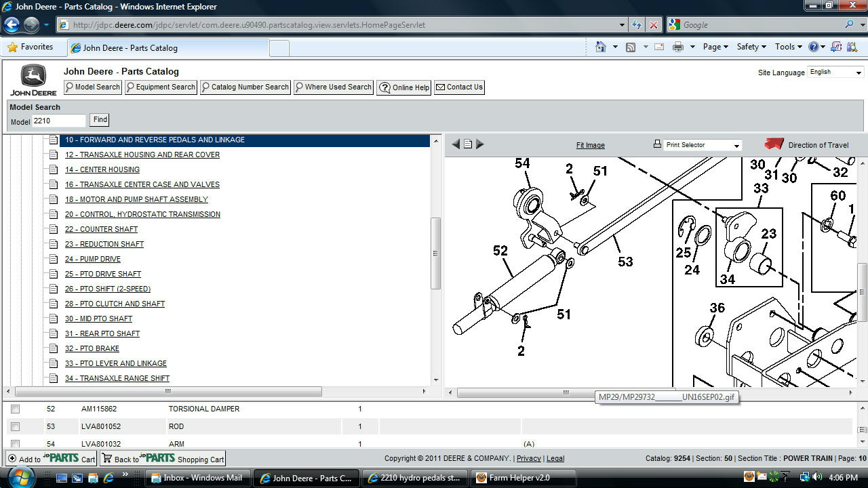Click the document icon beside 22 - COUNTER SHAFT
The height and width of the screenshot is (488, 868).
click(x=54, y=229)
